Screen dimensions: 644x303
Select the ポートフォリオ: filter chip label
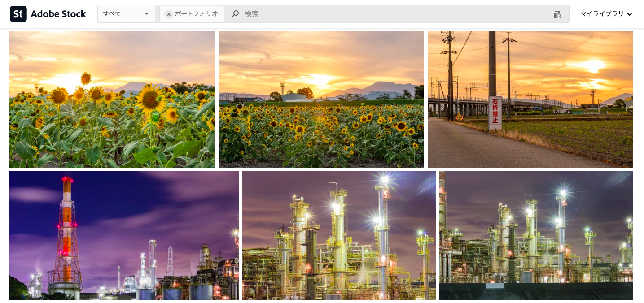(x=197, y=14)
